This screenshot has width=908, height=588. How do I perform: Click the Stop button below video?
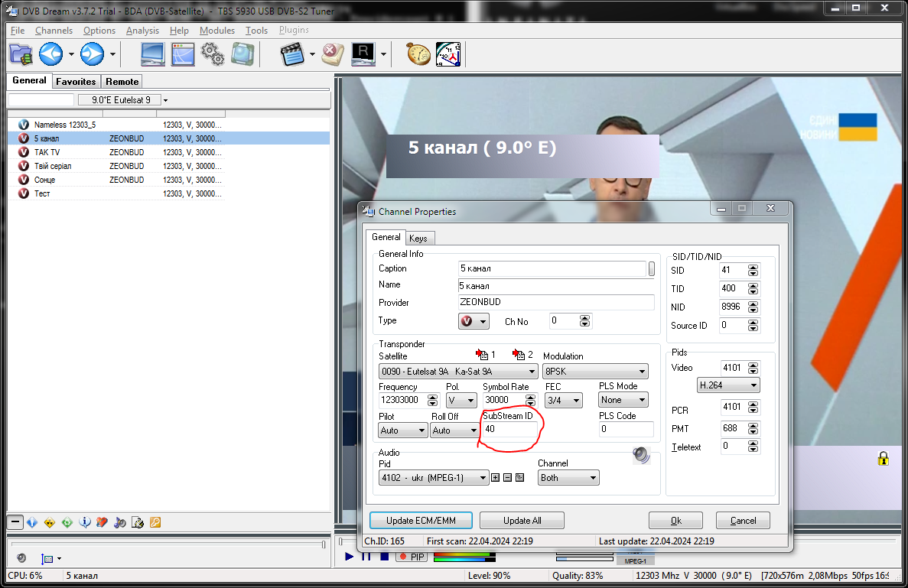tap(385, 557)
